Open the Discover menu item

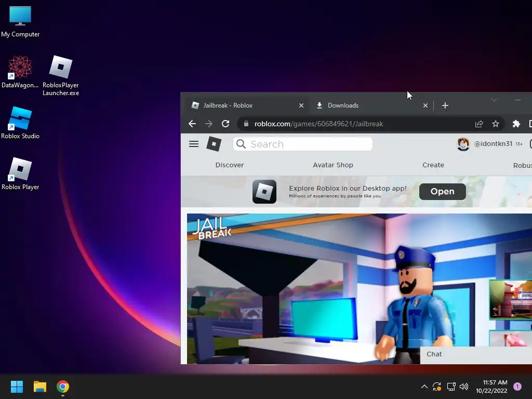(229, 165)
